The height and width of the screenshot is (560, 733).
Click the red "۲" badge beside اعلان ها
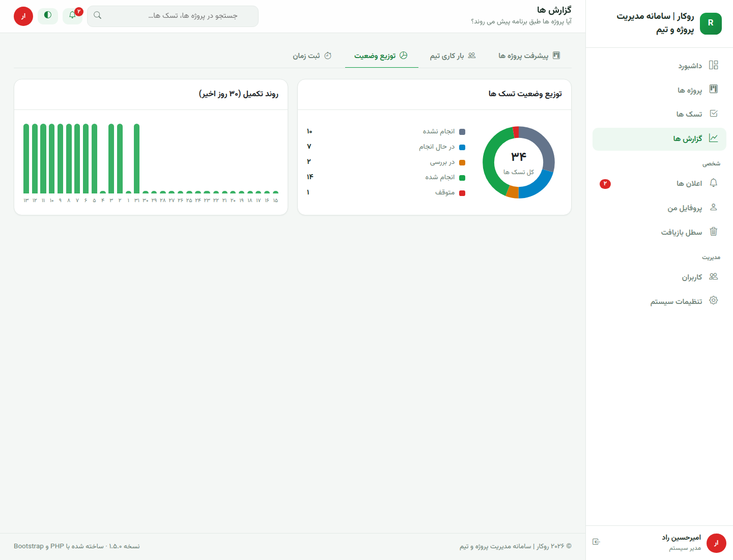605,184
